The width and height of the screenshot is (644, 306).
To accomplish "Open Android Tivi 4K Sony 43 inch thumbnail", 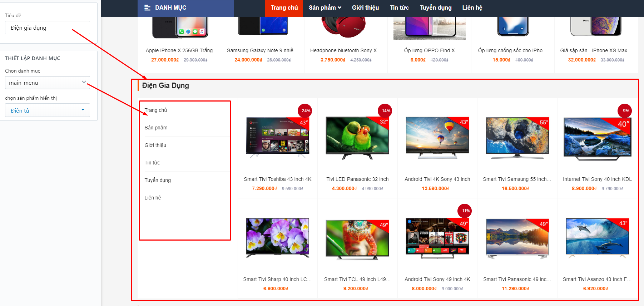I will coord(437,138).
